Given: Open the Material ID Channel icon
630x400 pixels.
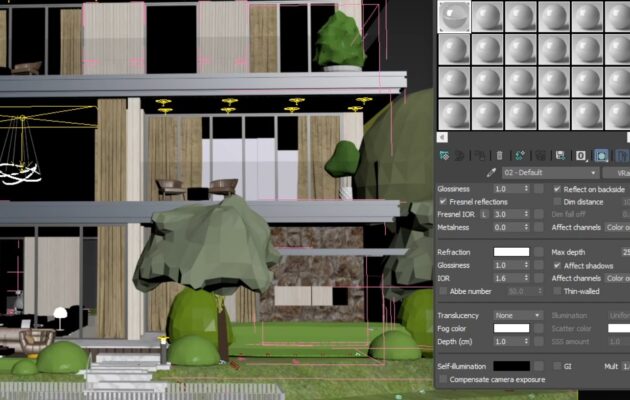Looking at the screenshot, I should pyautogui.click(x=581, y=155).
